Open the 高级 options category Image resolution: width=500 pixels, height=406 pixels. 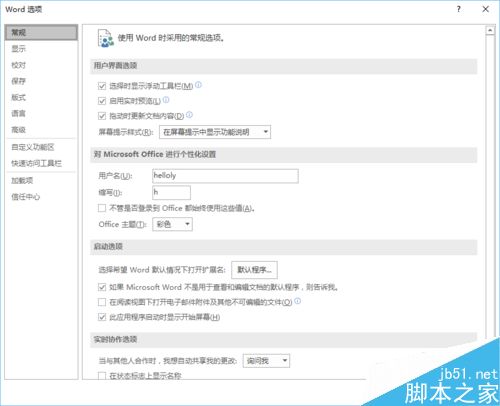[x=19, y=130]
